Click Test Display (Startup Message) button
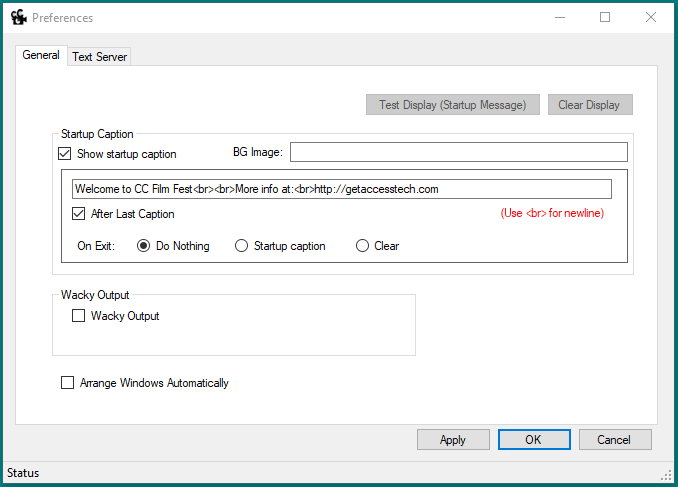678x487 pixels. tap(453, 105)
